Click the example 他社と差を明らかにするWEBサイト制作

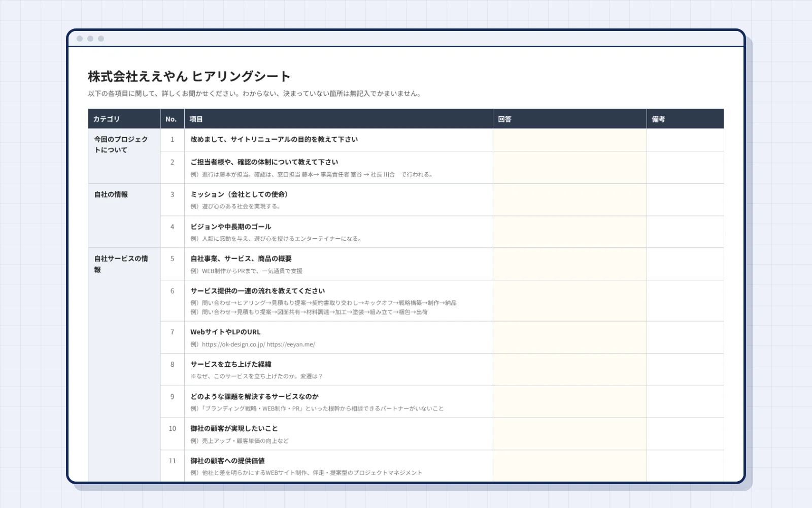[307, 473]
